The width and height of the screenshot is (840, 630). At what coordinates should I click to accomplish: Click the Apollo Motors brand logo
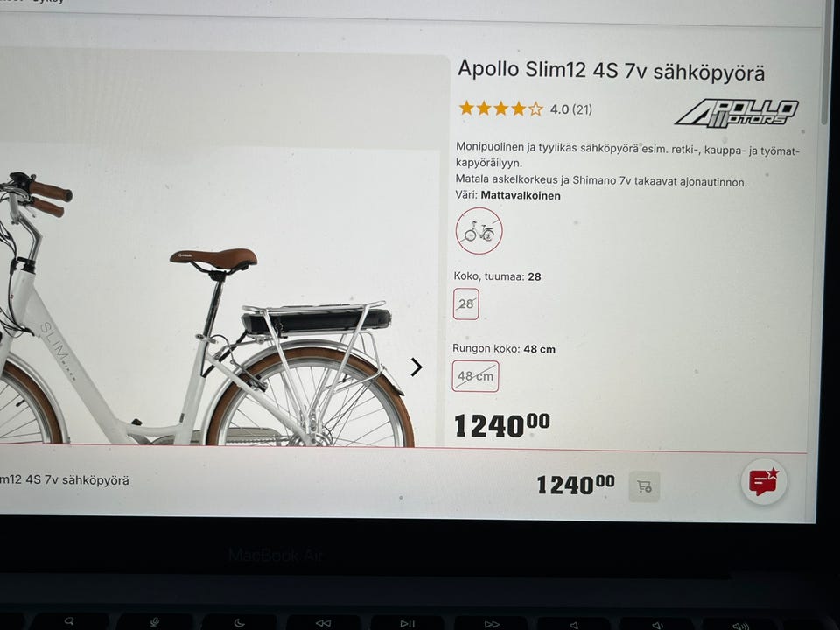coord(737,113)
